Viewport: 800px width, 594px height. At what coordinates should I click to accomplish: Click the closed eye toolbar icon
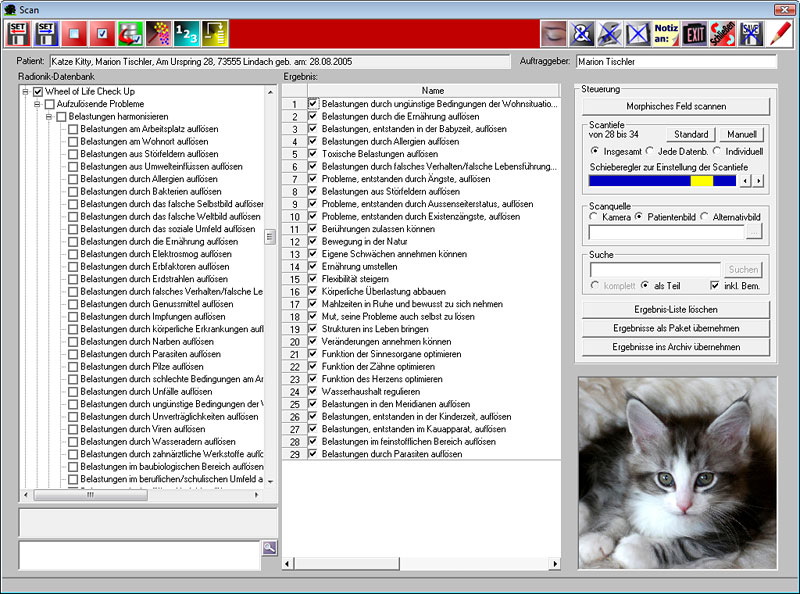554,34
